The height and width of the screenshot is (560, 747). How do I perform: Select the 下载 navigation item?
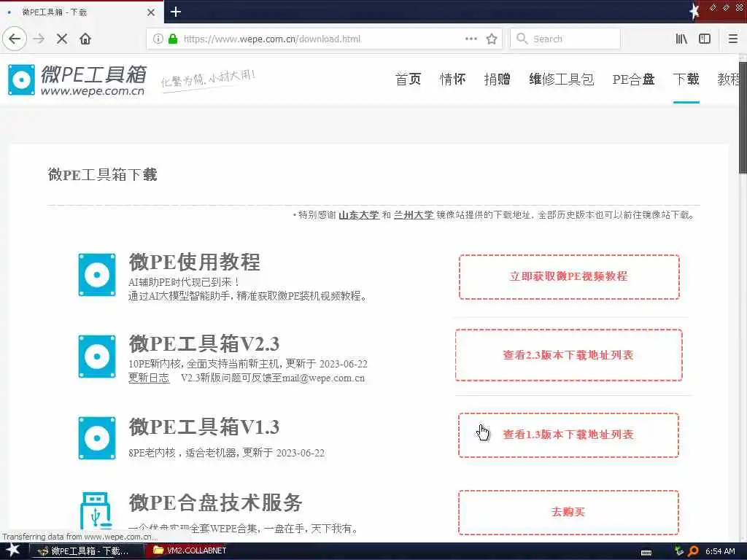click(x=686, y=79)
